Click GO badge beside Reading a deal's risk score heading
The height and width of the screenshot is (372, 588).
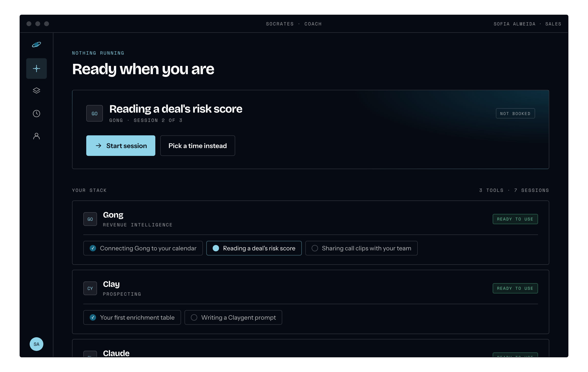click(x=95, y=113)
